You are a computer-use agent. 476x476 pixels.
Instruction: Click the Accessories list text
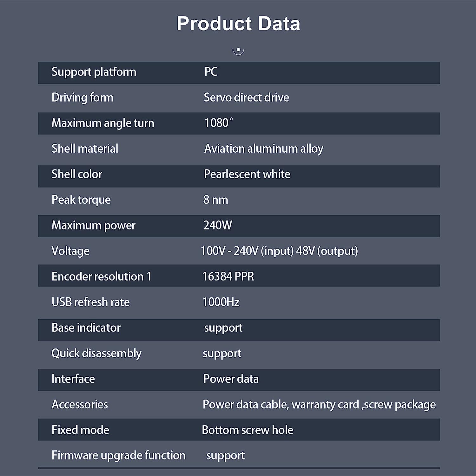click(x=319, y=405)
